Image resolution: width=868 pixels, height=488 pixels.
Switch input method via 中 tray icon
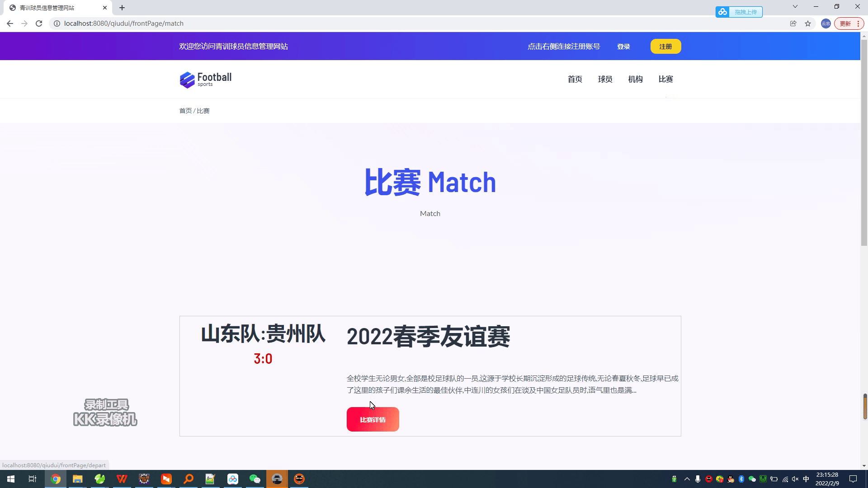point(805,479)
